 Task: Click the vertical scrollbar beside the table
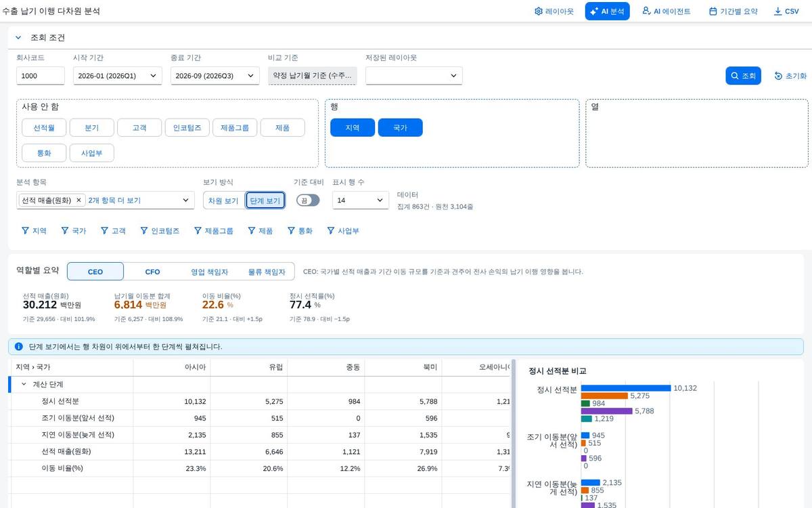tap(514, 433)
